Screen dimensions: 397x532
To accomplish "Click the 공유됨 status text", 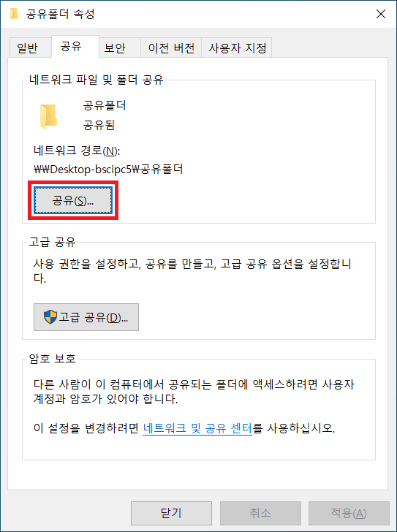I will click(x=99, y=125).
